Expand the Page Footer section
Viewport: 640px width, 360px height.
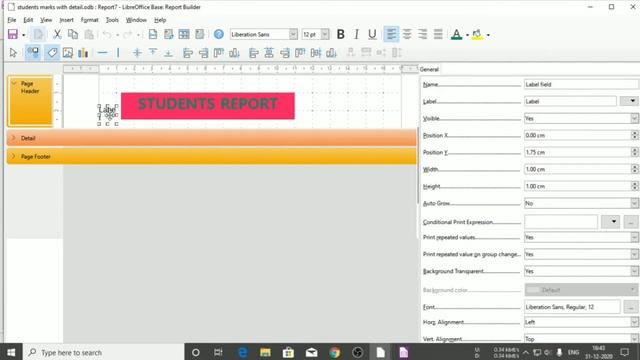click(14, 156)
